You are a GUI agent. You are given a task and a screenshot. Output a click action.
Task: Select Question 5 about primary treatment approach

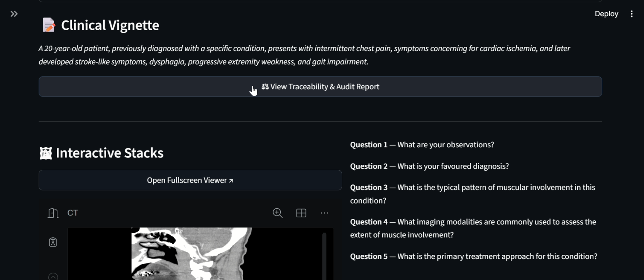(x=474, y=256)
